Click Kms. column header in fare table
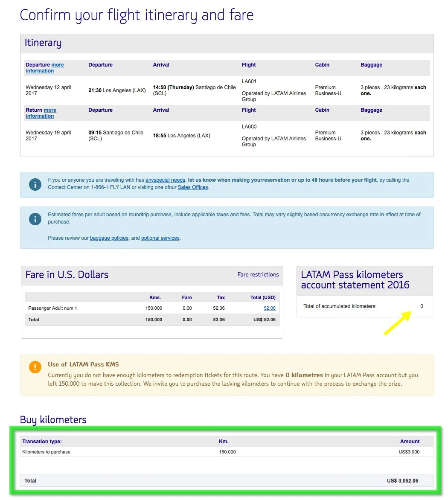The width and height of the screenshot is (448, 500). (155, 297)
